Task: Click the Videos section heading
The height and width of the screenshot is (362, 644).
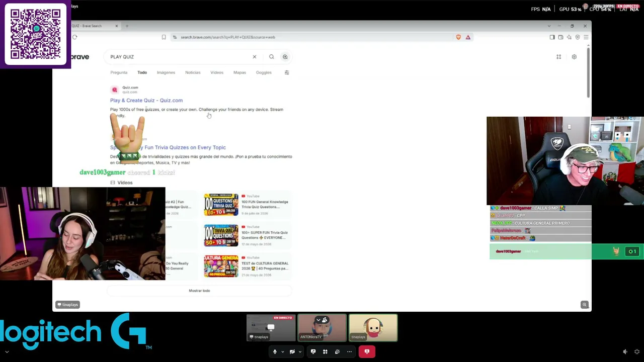Action: tap(125, 183)
